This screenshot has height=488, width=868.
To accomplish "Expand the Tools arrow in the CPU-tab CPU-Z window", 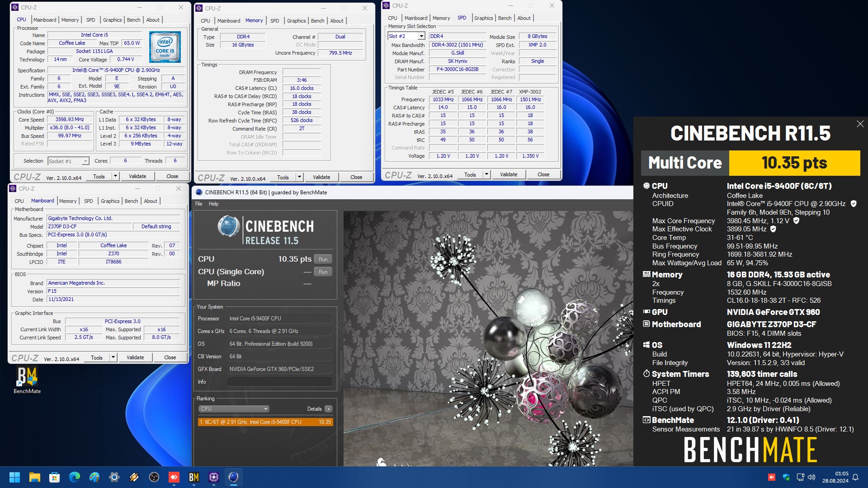I will click(x=115, y=176).
